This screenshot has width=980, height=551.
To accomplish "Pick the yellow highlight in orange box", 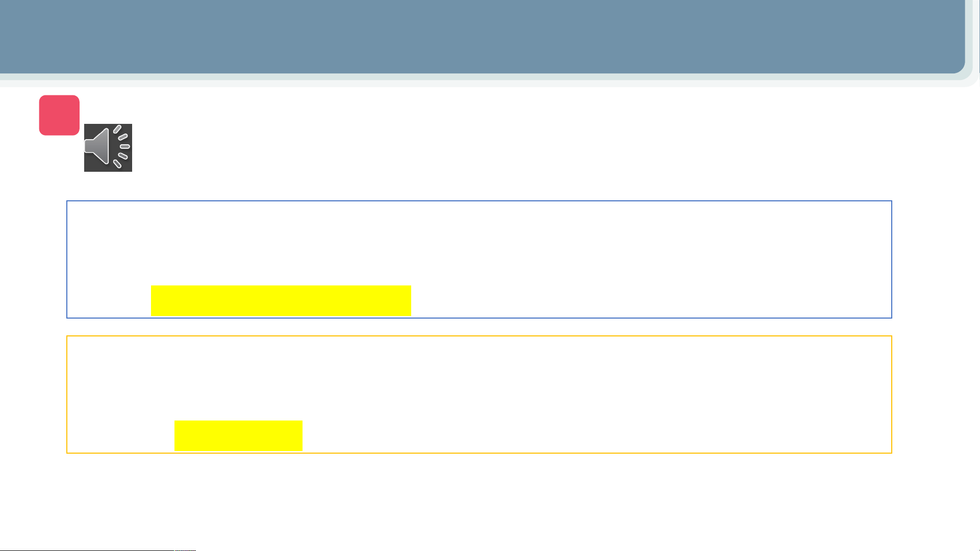I will [x=239, y=436].
